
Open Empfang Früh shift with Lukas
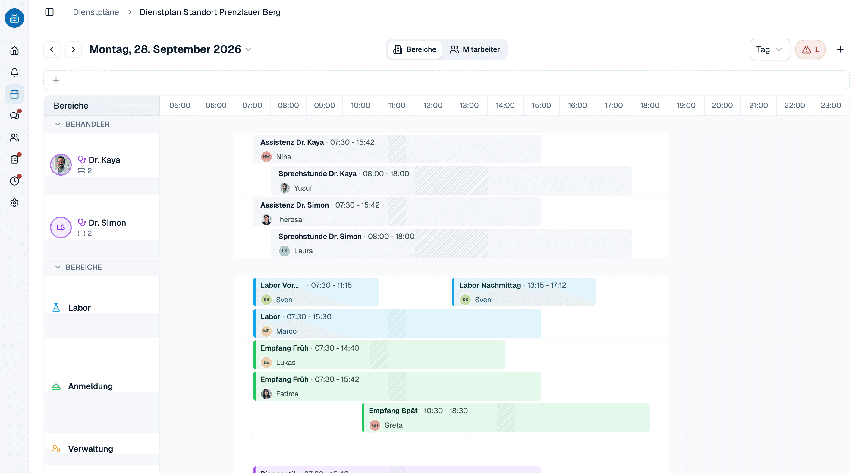click(x=379, y=355)
